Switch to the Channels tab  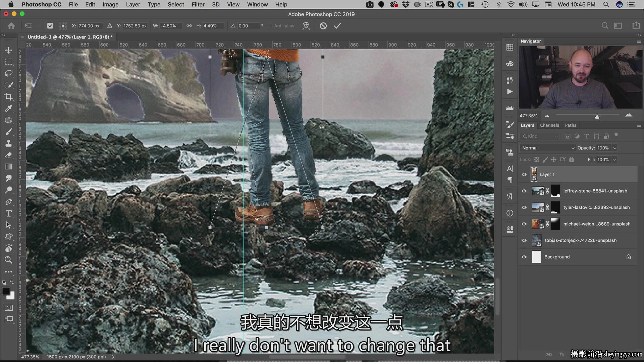549,125
